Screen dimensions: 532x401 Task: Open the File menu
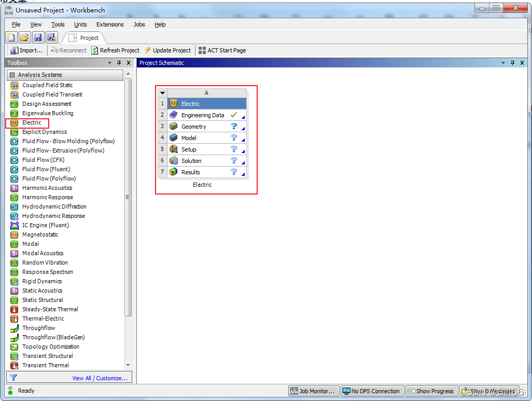click(16, 24)
